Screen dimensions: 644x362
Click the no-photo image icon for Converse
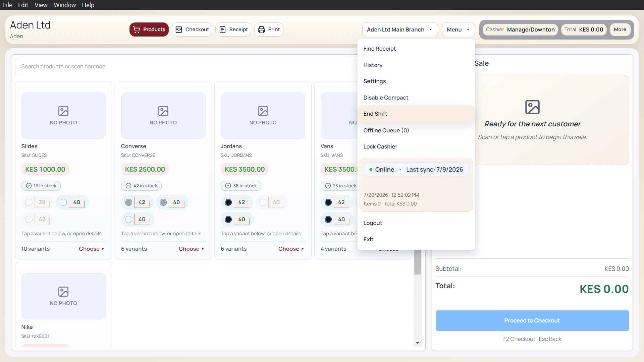pyautogui.click(x=163, y=111)
